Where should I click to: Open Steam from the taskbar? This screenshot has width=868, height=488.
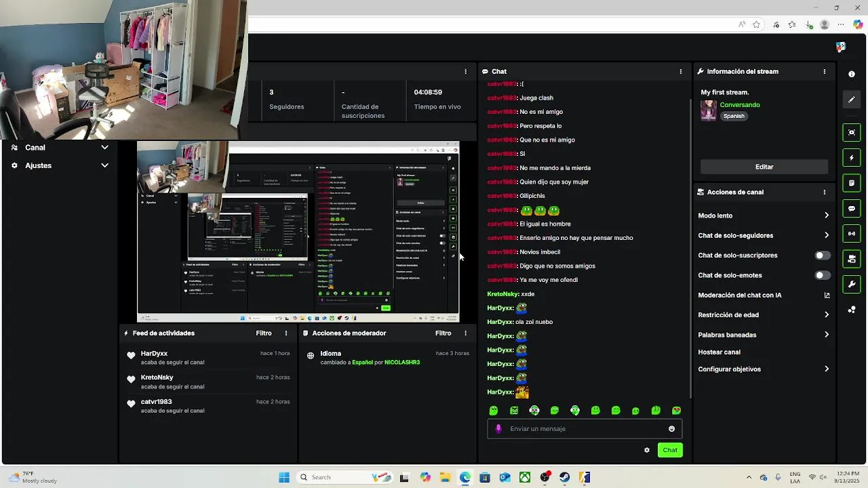564,477
